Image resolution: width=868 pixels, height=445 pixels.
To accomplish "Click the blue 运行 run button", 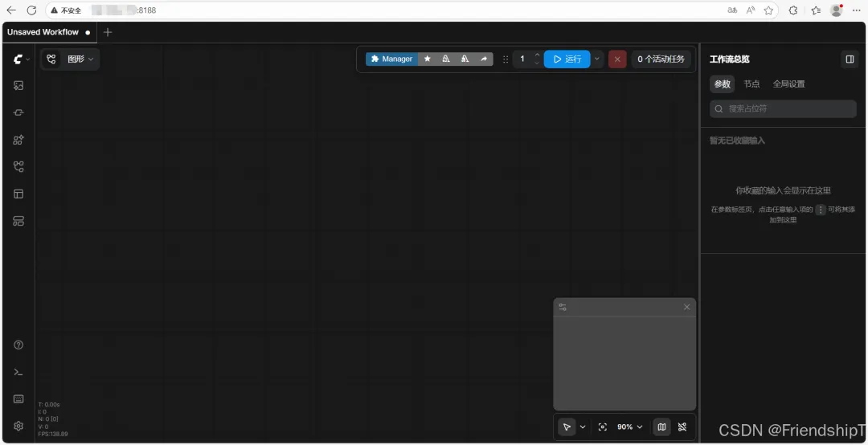I will click(x=567, y=59).
